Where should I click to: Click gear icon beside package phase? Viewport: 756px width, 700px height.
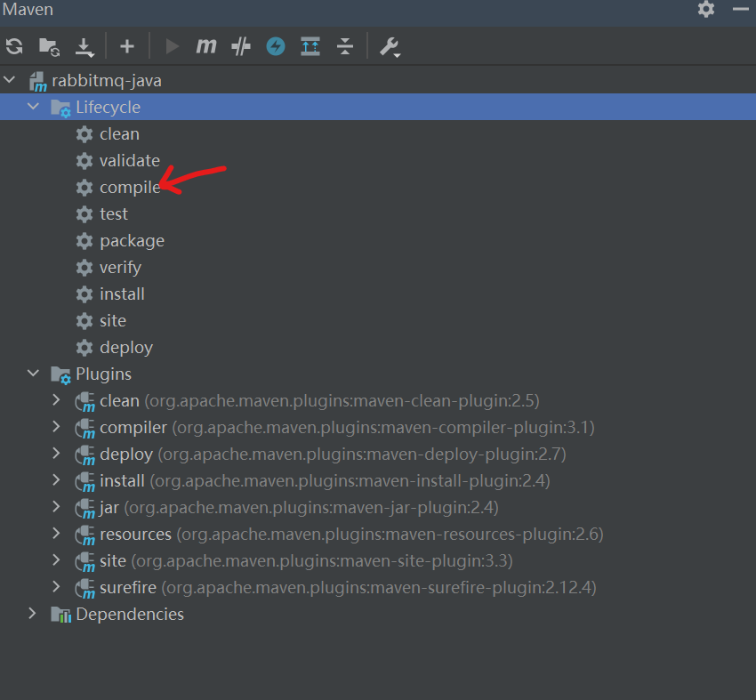84,241
